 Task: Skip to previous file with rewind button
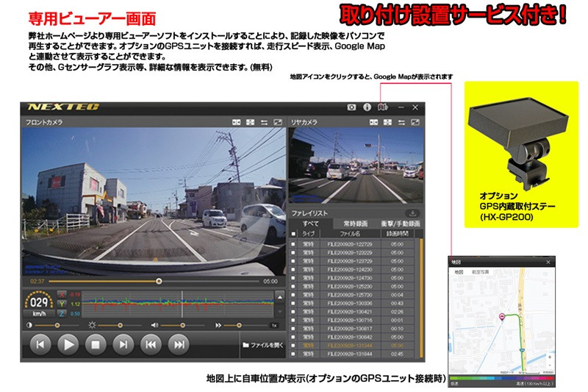150,343
